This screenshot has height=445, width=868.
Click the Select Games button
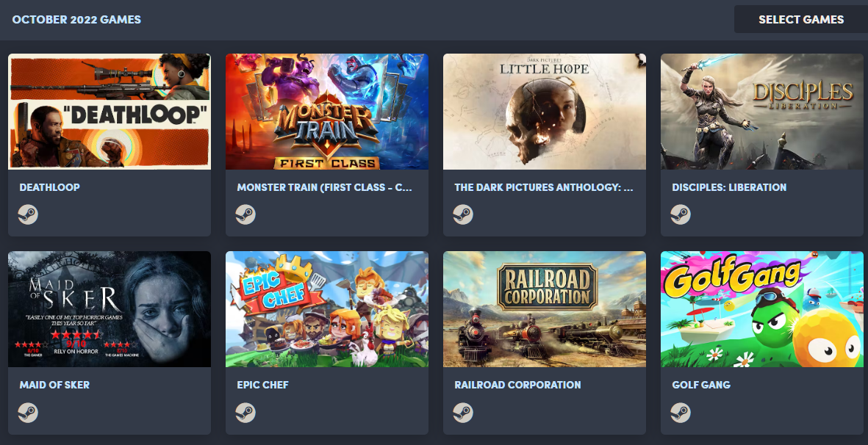[x=801, y=19]
